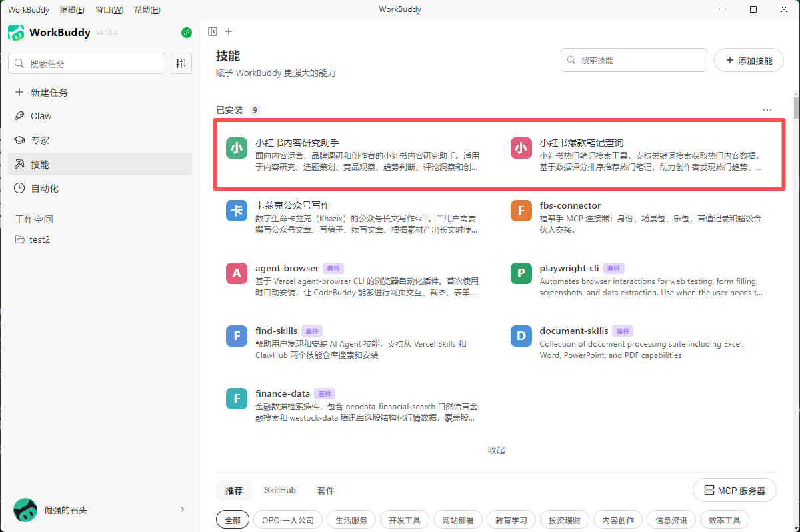Select the 教育学习 category filter
The width and height of the screenshot is (800, 532).
point(511,520)
